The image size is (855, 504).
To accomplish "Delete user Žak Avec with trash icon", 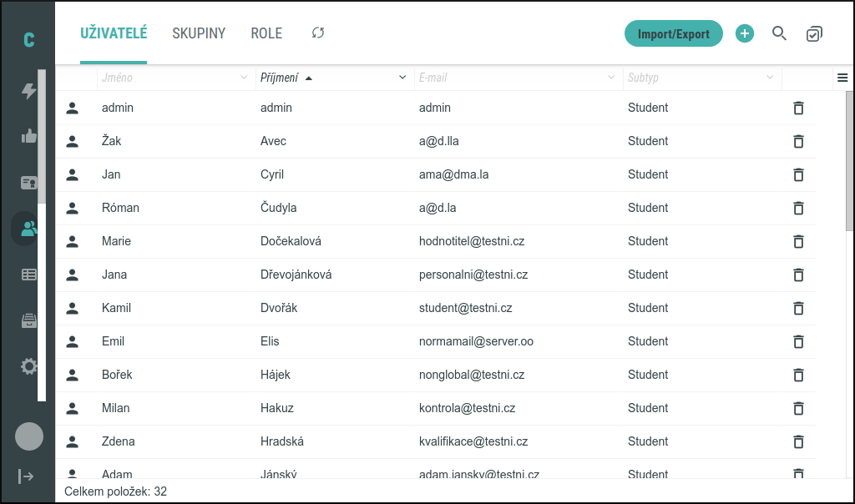I will tap(798, 141).
